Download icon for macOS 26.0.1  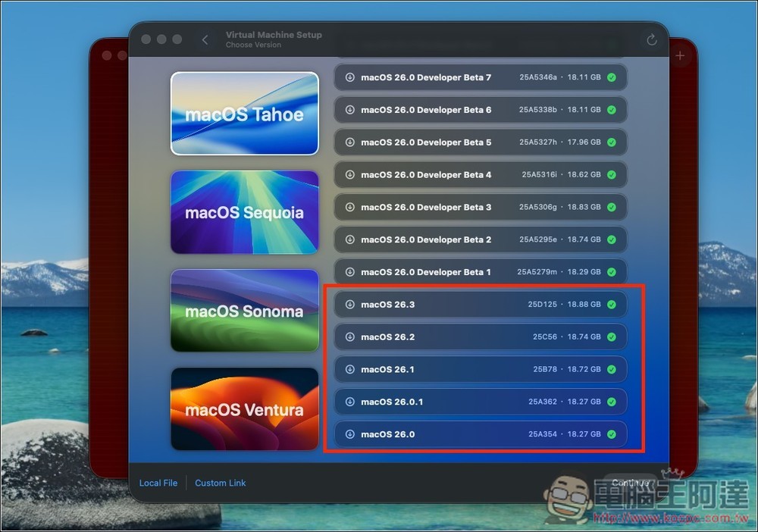click(x=350, y=402)
